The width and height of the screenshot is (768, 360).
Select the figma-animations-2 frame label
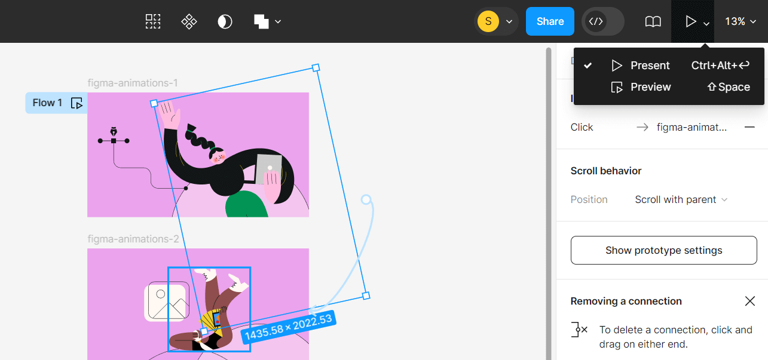(133, 239)
